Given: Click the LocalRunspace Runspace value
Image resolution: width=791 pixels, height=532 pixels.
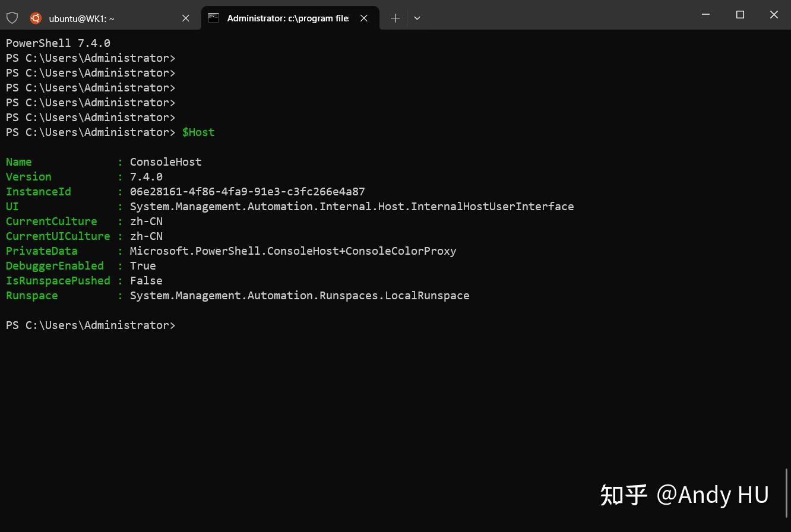Looking at the screenshot, I should (300, 295).
